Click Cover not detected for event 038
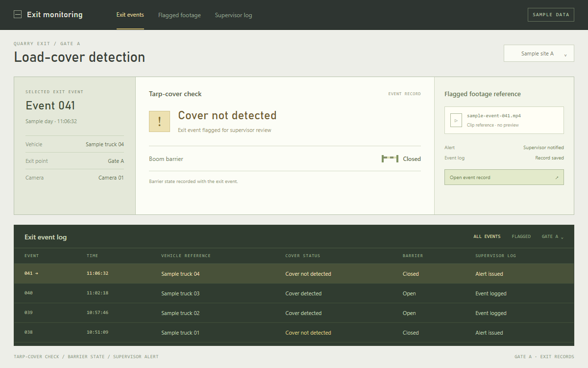 click(x=308, y=333)
